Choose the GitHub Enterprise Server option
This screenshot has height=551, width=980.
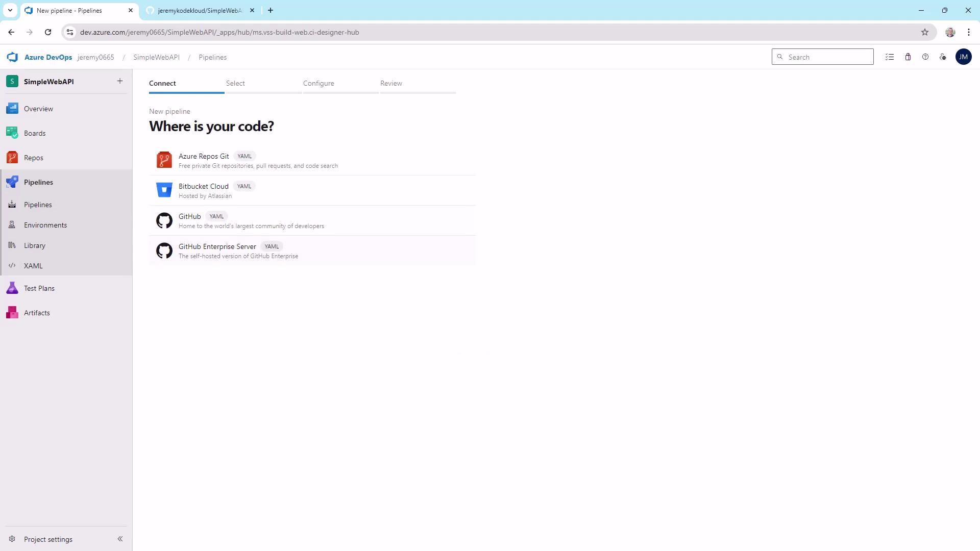(217, 247)
